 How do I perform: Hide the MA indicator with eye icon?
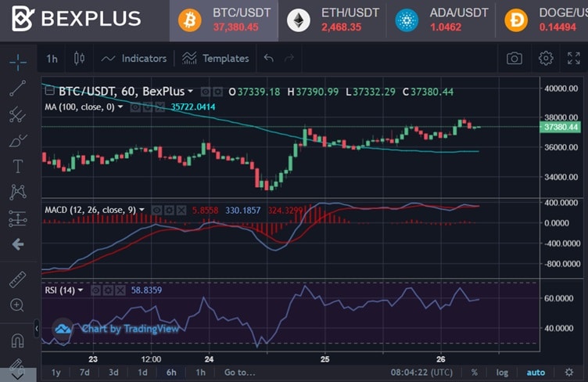(x=135, y=108)
